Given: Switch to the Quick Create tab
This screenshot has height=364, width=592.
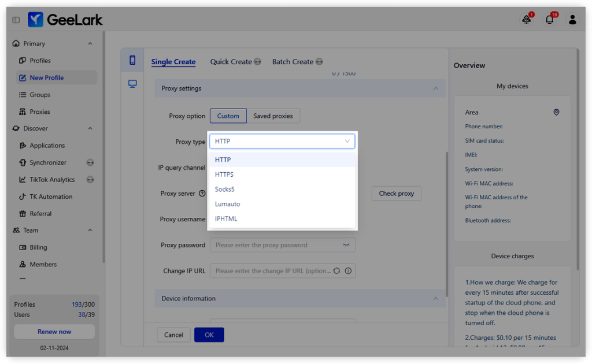Looking at the screenshot, I should pyautogui.click(x=231, y=62).
